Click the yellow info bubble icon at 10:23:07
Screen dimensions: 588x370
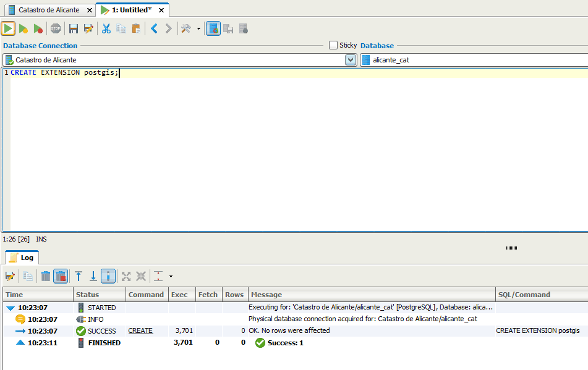point(20,319)
